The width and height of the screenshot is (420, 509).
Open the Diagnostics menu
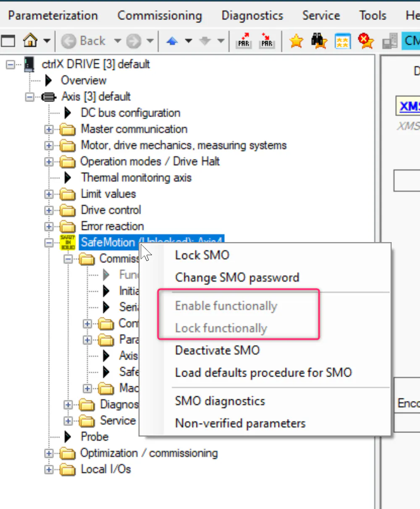[x=252, y=16]
